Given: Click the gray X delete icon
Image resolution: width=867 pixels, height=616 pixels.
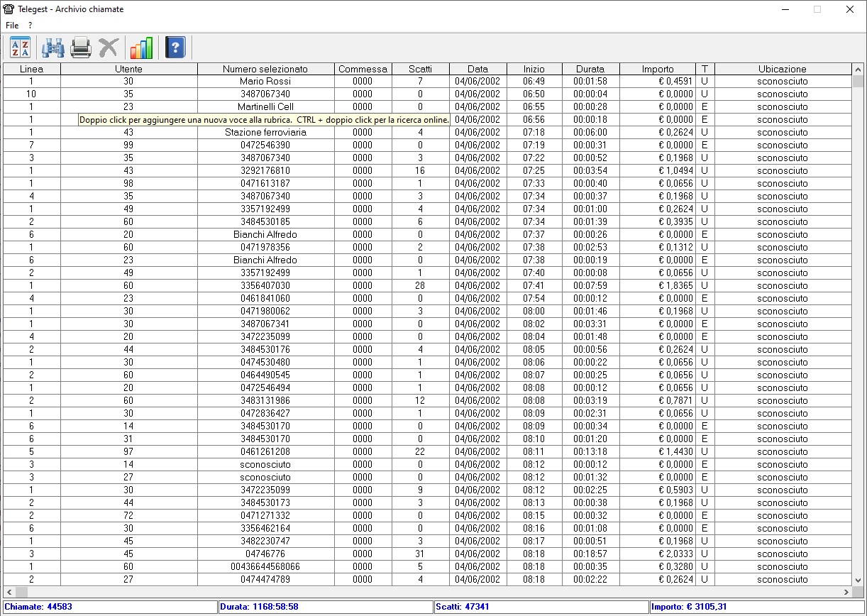Looking at the screenshot, I should tap(109, 48).
